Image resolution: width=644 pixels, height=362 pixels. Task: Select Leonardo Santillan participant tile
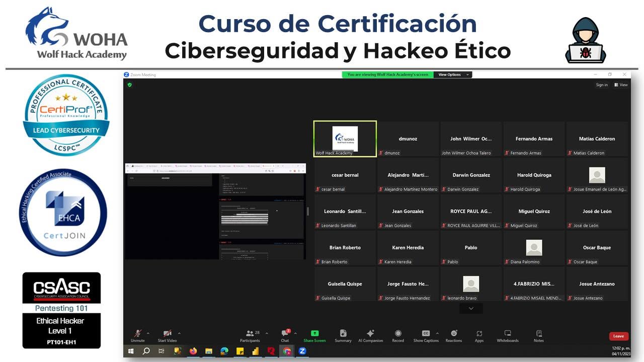coord(345,211)
